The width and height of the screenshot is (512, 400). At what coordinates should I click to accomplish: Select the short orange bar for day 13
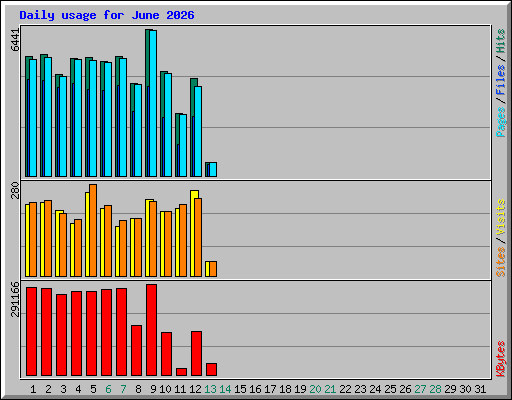(213, 269)
